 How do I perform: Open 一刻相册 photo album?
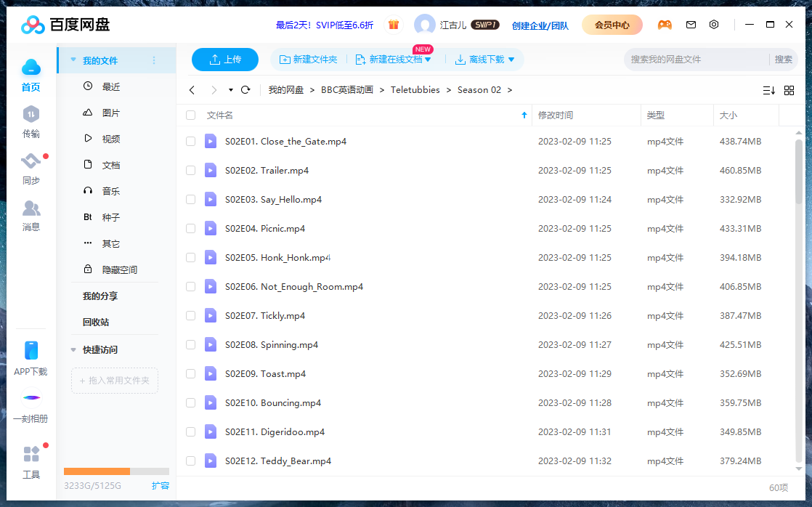(31, 407)
